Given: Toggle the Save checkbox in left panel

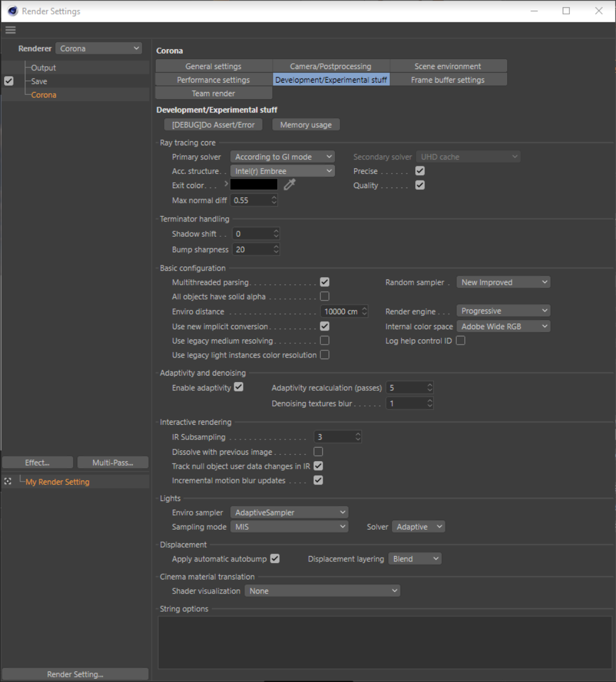Looking at the screenshot, I should [9, 81].
